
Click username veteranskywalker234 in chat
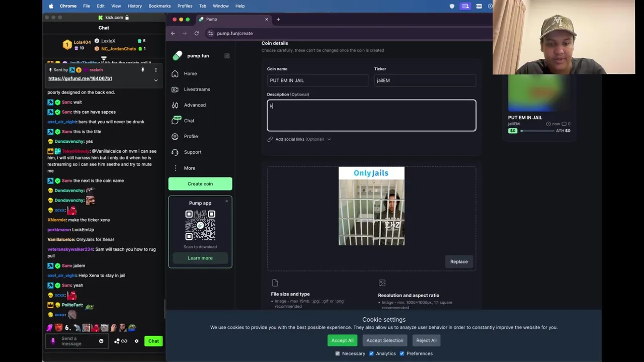70,249
